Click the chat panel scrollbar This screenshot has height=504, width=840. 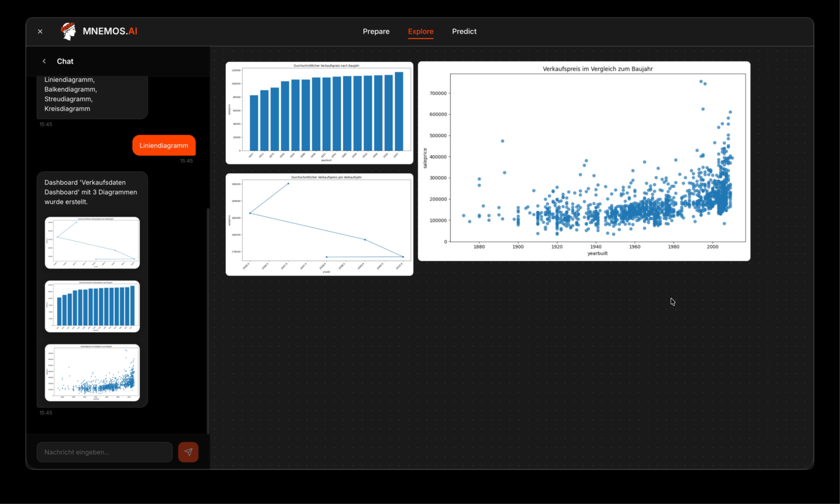[x=208, y=321]
